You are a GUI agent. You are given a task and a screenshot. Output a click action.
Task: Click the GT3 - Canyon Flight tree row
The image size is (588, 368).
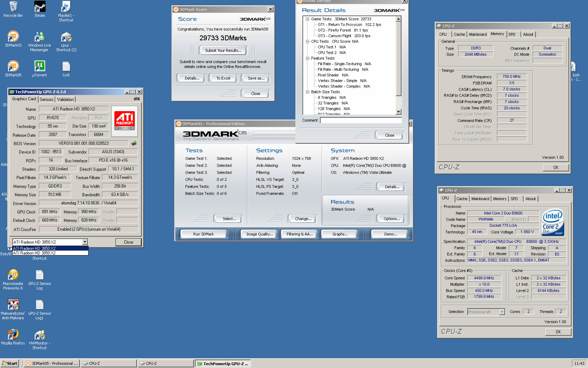[344, 36]
